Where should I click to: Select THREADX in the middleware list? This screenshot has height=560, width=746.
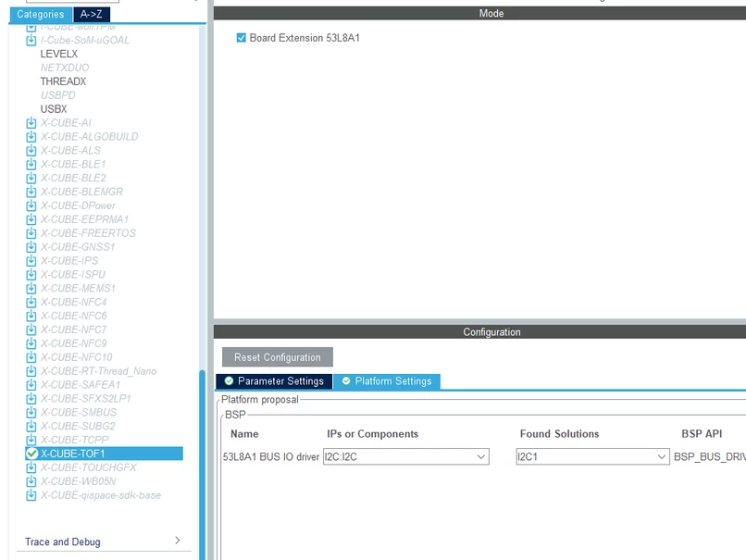click(63, 81)
